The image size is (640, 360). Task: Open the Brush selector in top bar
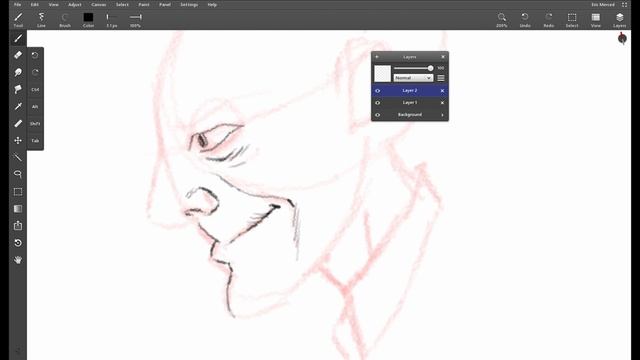coord(65,20)
